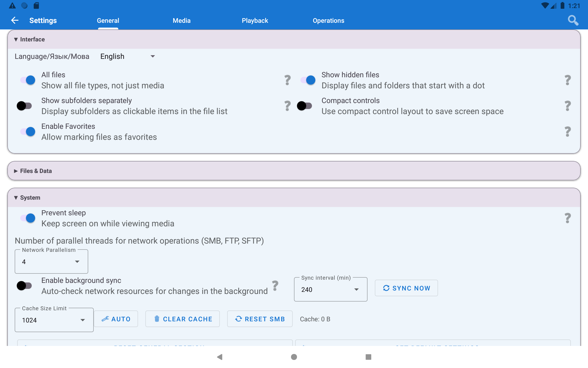Switch to the Playback tab

[x=255, y=20]
